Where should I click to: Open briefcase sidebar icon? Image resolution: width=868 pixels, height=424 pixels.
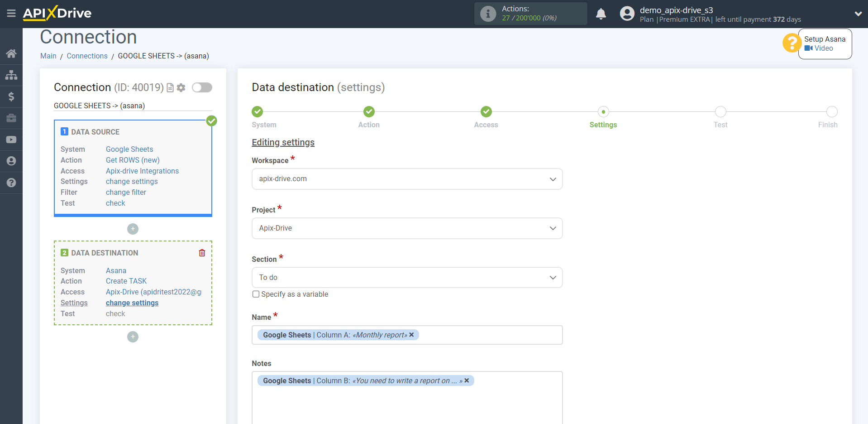pyautogui.click(x=11, y=118)
